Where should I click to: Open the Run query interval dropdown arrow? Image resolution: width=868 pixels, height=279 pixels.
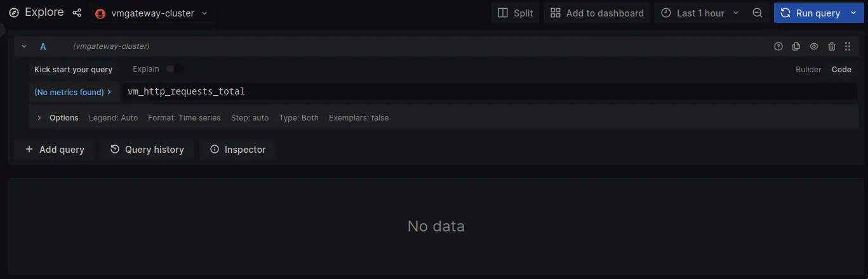coord(853,13)
